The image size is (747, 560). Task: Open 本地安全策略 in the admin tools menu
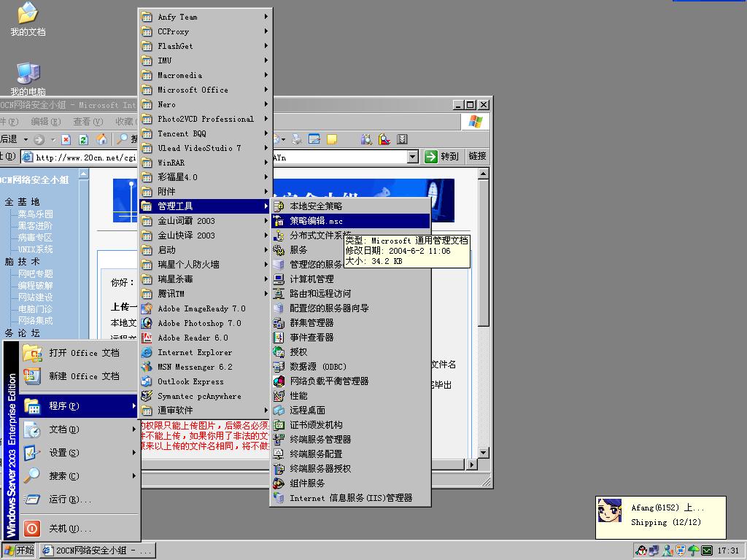351,206
